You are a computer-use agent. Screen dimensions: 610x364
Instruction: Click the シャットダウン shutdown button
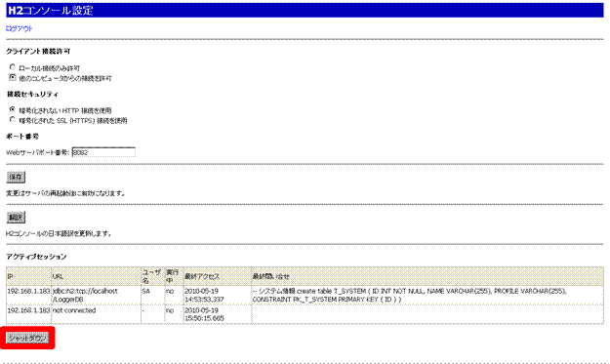[x=27, y=338]
